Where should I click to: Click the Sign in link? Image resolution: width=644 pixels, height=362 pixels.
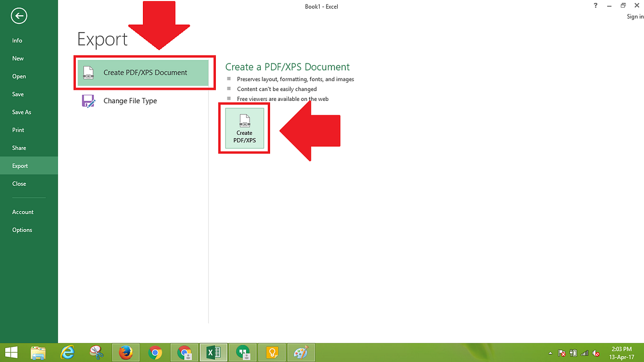tap(635, 16)
